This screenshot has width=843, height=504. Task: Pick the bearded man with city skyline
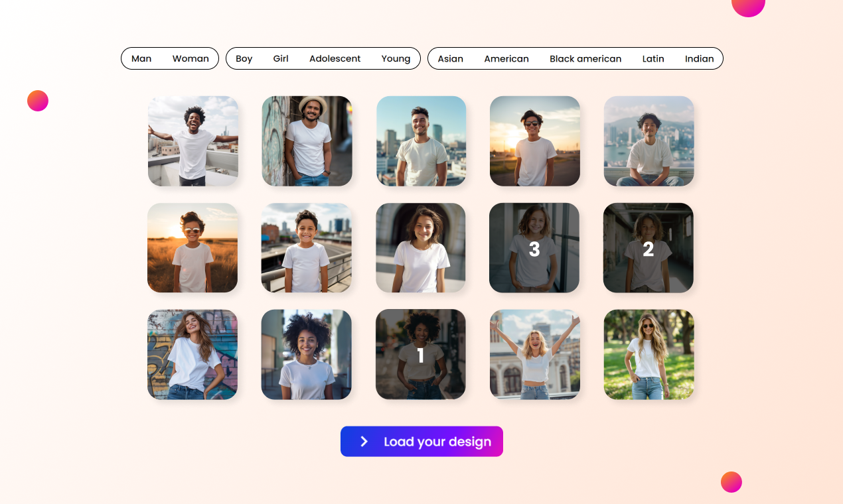click(421, 141)
